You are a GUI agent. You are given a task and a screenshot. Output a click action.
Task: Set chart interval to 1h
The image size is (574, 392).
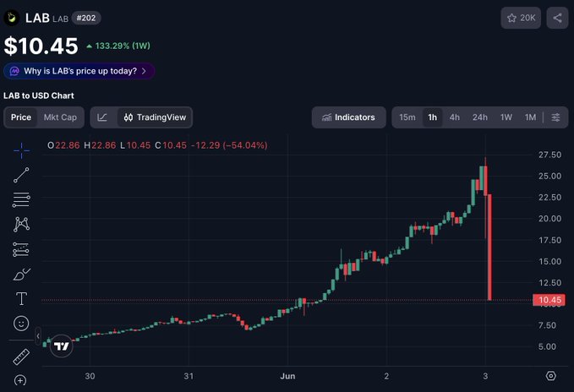tap(432, 117)
